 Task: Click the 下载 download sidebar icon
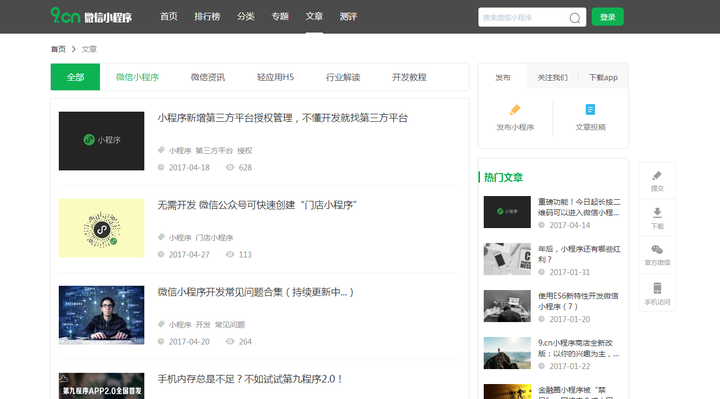pos(657,213)
